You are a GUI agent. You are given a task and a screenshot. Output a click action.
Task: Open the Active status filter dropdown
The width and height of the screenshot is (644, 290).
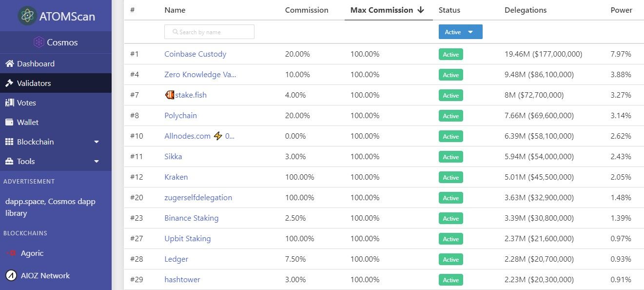tap(460, 31)
